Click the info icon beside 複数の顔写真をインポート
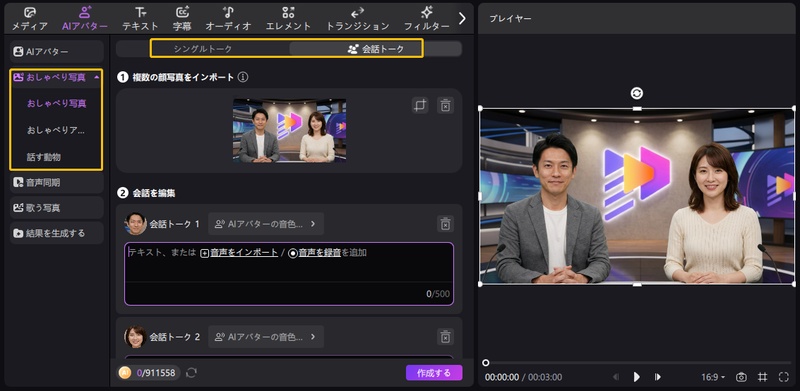 tap(243, 77)
